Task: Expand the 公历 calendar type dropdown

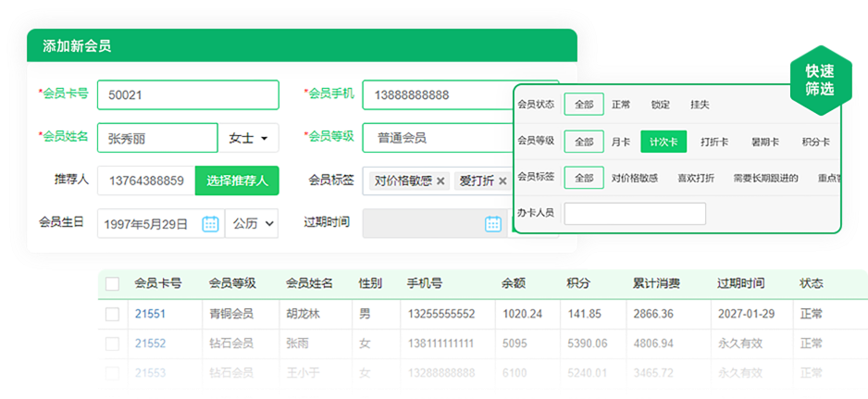Action: [x=253, y=223]
